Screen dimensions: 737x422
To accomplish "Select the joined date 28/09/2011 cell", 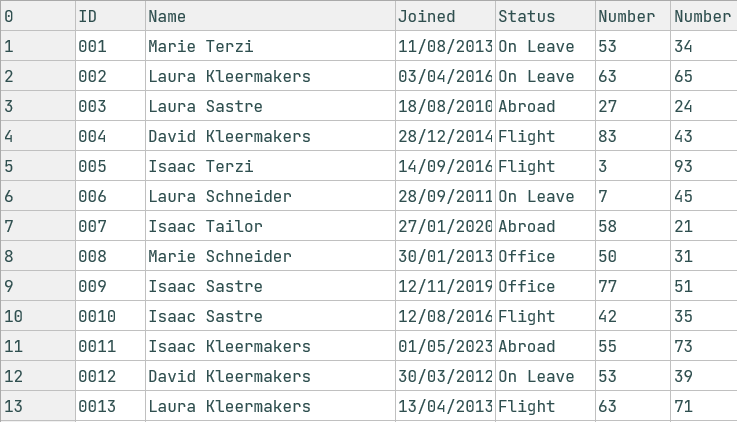I will click(445, 196).
